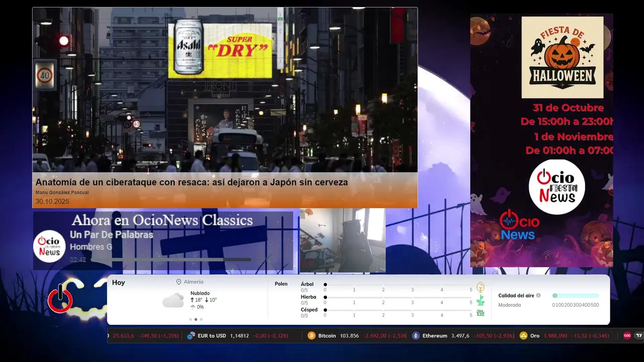Click the artist name Hombres G
Screen dimensions: 644x362
[x=91, y=247]
